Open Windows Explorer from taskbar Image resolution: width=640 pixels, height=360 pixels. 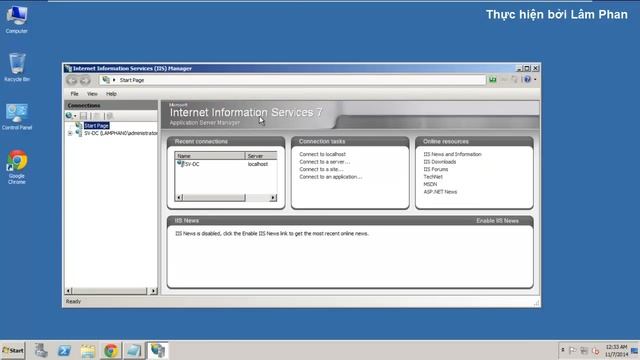click(x=87, y=351)
